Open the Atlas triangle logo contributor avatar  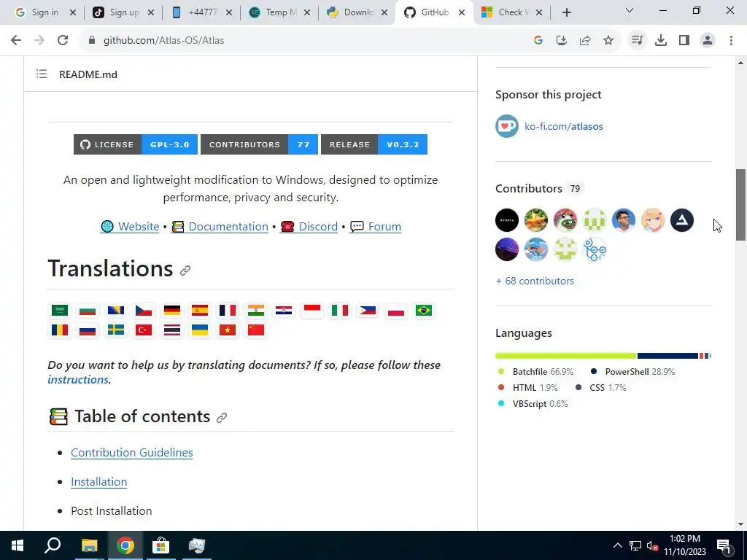(x=682, y=220)
